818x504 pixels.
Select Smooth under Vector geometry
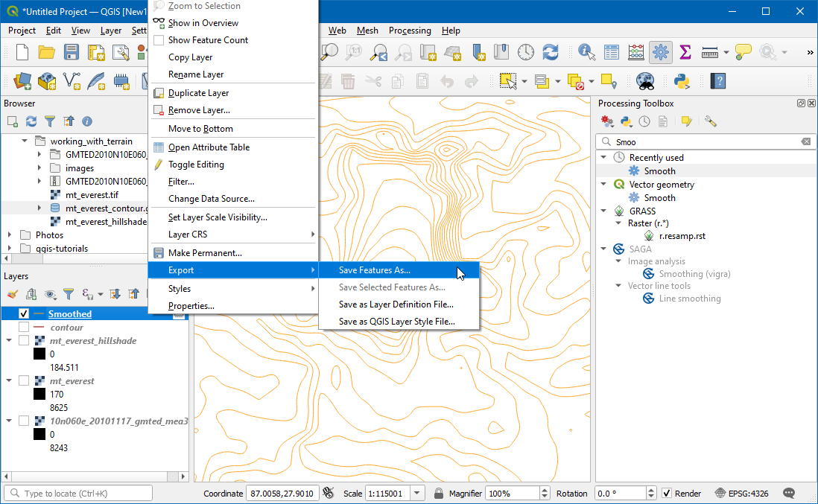(659, 198)
